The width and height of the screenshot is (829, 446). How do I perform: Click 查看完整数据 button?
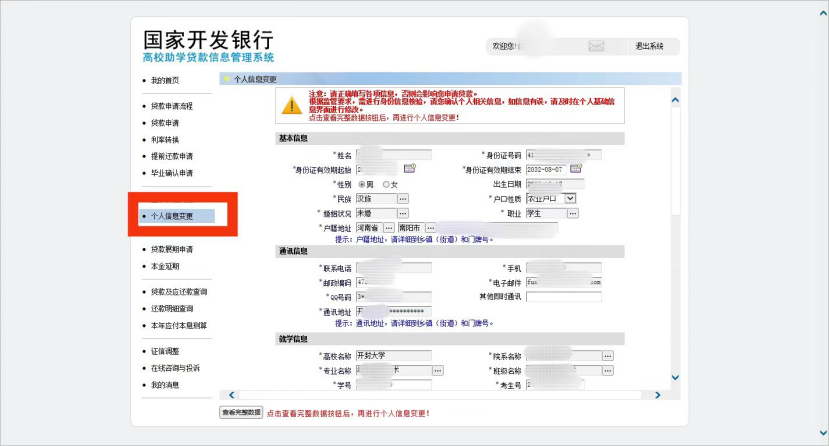coord(241,413)
